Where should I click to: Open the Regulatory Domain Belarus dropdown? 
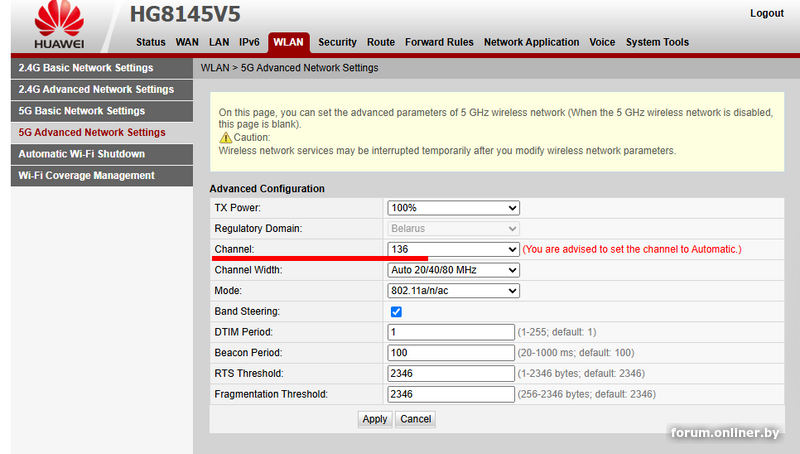[453, 229]
